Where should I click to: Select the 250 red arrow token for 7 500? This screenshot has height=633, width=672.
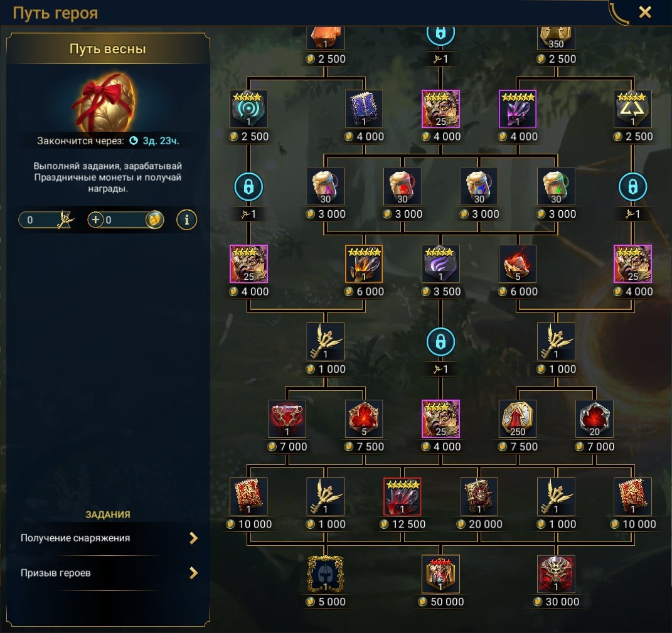[518, 418]
